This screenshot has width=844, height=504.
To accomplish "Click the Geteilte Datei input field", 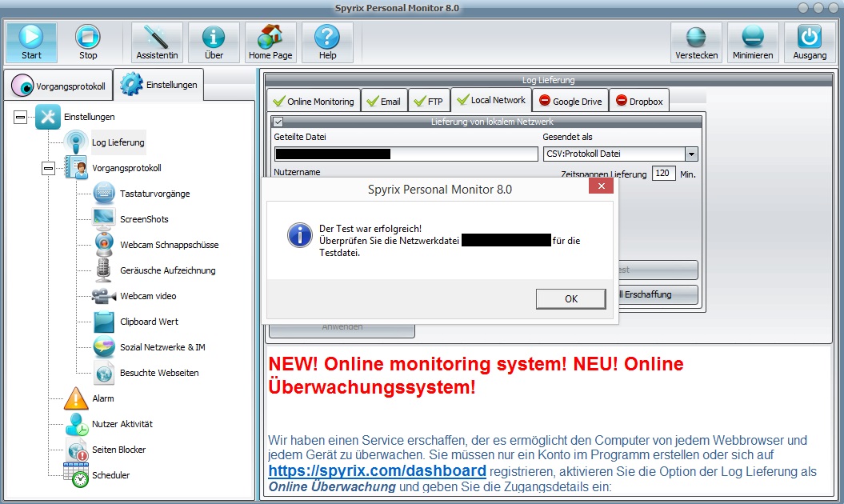I will pos(406,154).
